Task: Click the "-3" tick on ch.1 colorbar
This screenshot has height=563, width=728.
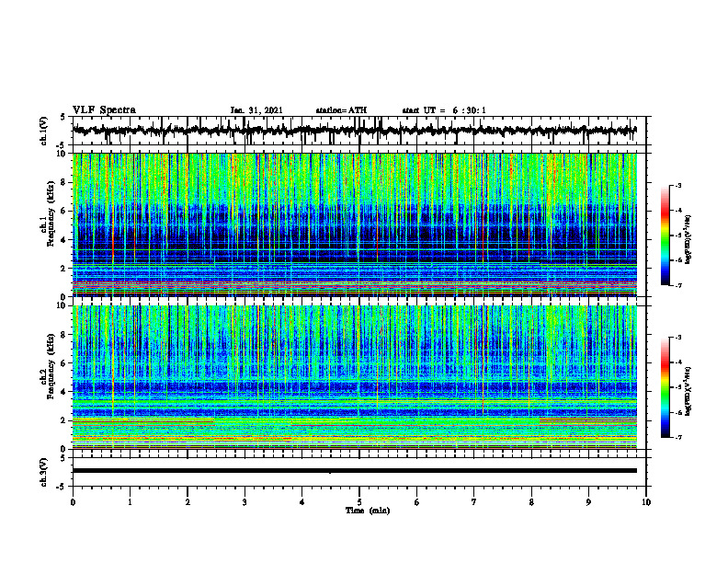Action: click(x=677, y=185)
